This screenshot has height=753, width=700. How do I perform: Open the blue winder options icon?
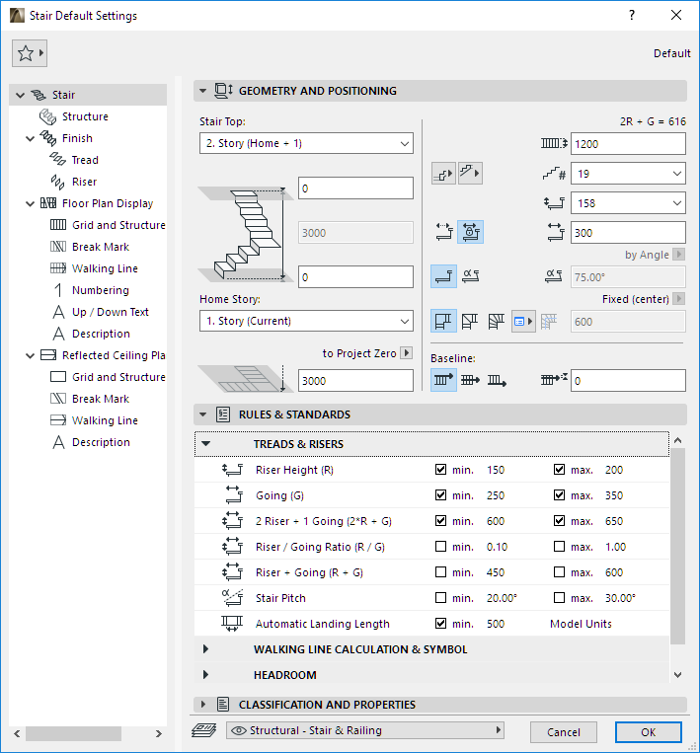523,322
